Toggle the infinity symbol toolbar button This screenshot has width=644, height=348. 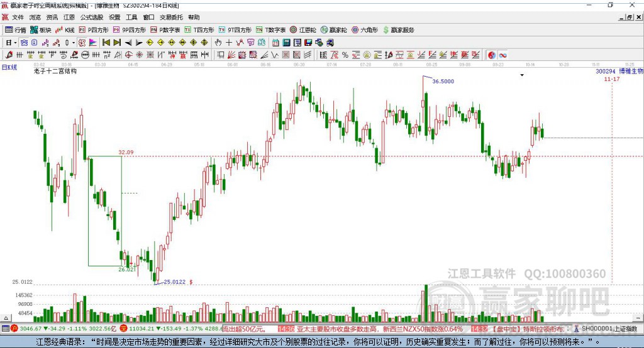point(502,55)
